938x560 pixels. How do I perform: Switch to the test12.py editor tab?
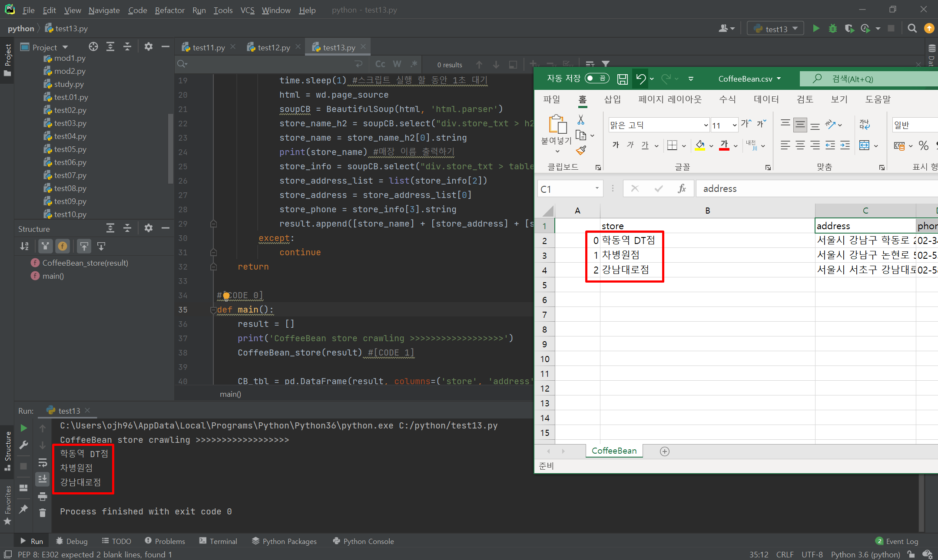pyautogui.click(x=273, y=47)
